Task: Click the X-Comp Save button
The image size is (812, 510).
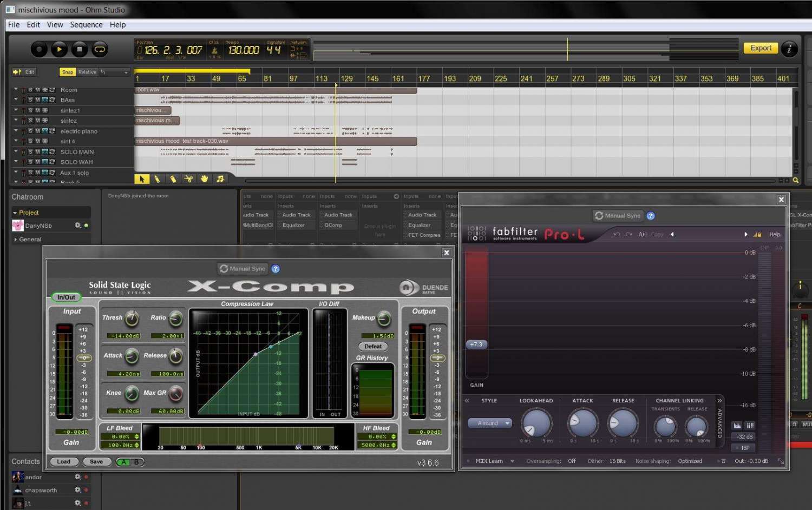Action: pyautogui.click(x=96, y=462)
